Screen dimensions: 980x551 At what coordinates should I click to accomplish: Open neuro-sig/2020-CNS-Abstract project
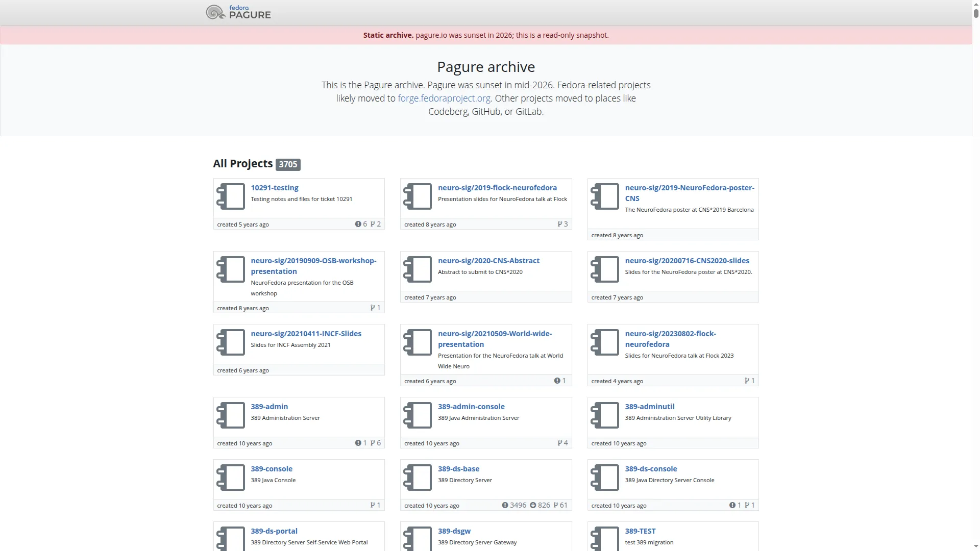[488, 261]
